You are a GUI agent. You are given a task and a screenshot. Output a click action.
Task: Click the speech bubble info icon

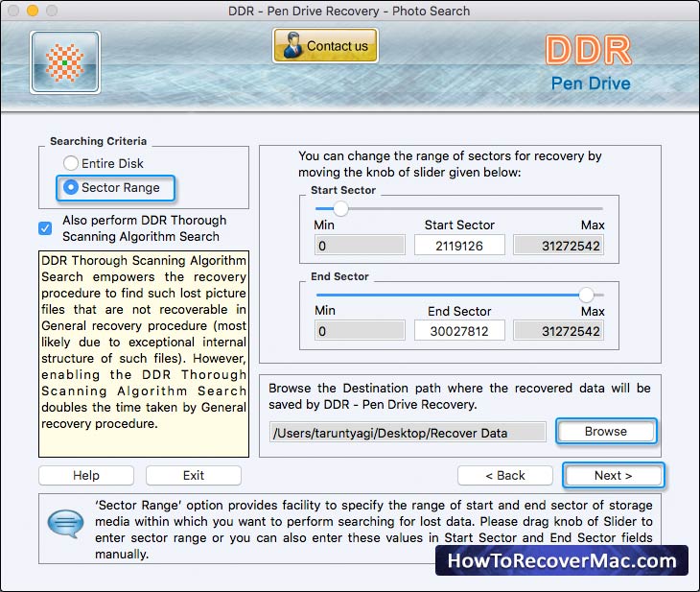click(x=65, y=524)
